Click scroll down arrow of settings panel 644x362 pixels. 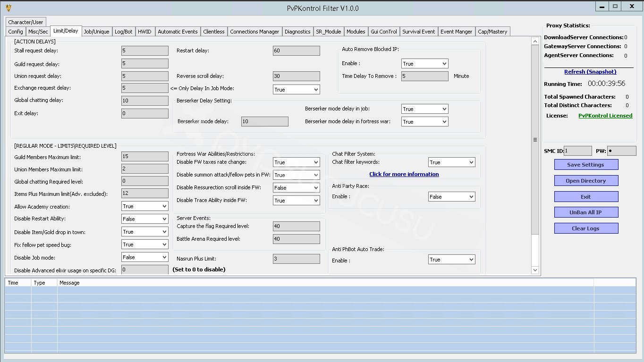(x=535, y=270)
